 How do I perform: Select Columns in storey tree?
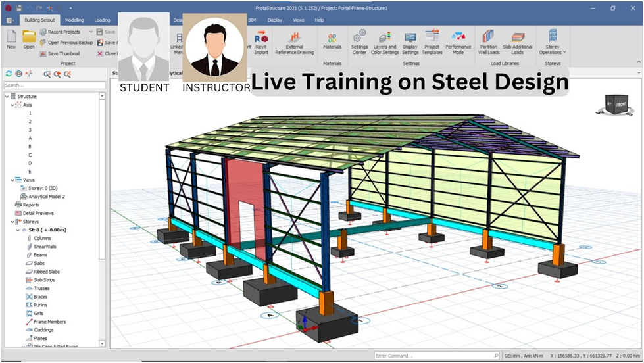pyautogui.click(x=42, y=239)
